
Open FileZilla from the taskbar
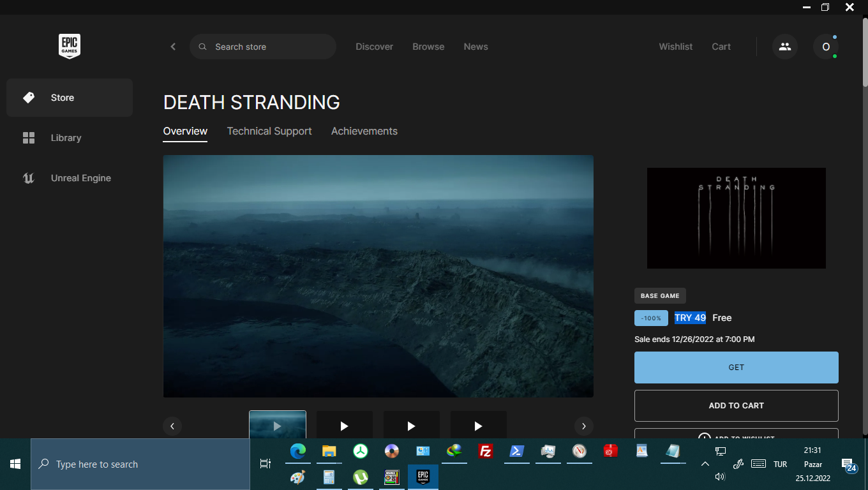point(486,452)
